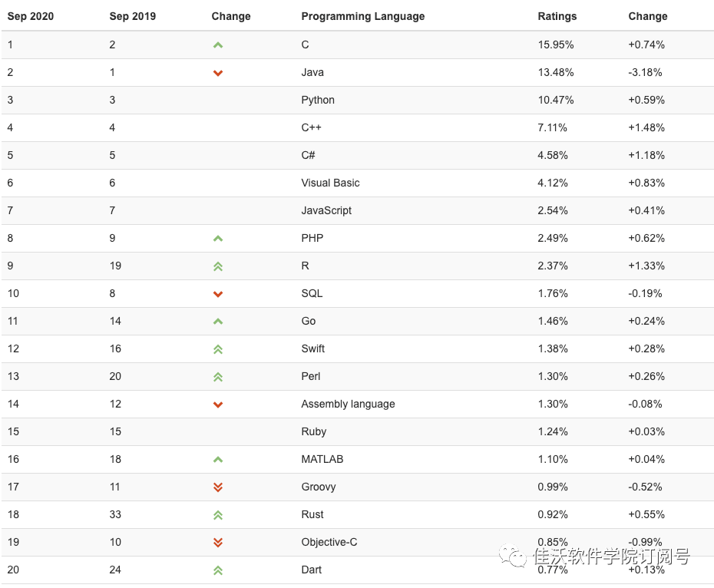Click the Assembly language entry
This screenshot has height=588, width=714.
click(348, 404)
